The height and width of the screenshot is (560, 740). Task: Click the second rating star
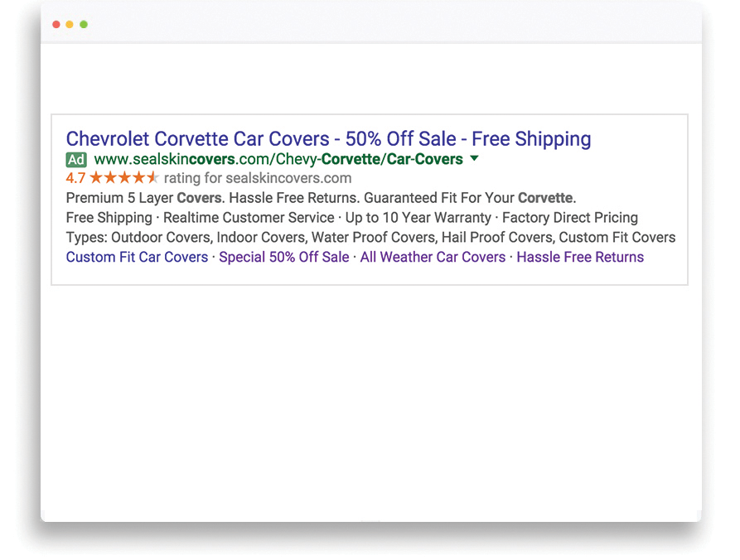coord(109,176)
